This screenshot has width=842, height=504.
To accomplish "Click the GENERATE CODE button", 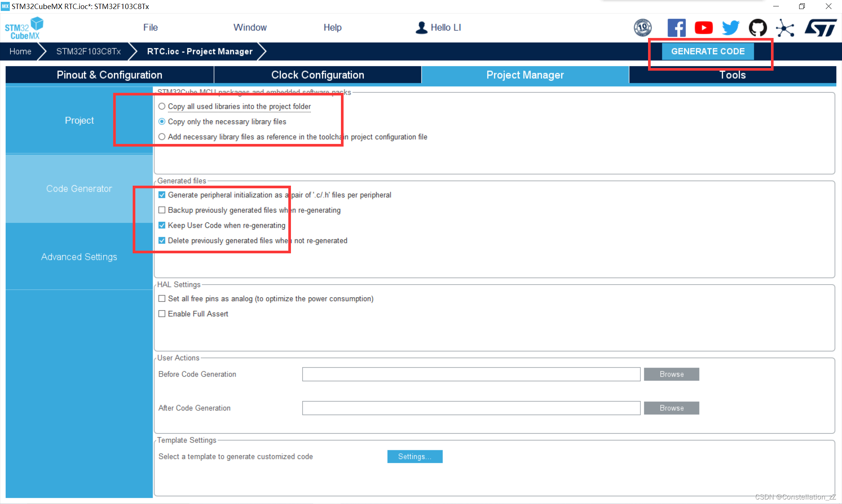I will pyautogui.click(x=708, y=51).
